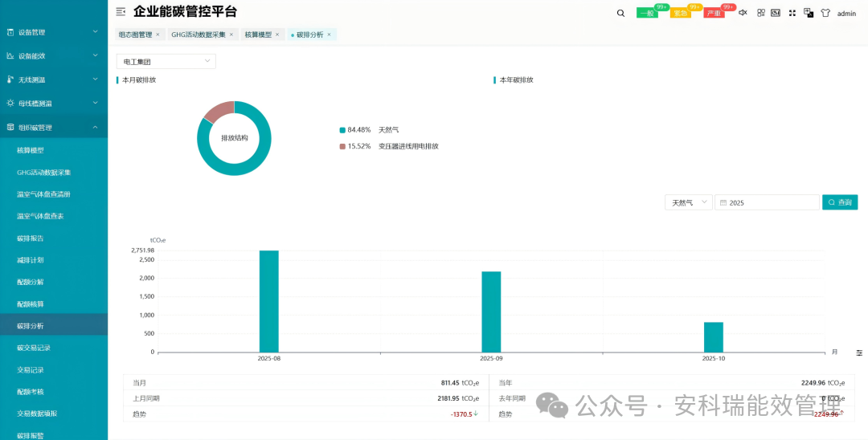Click the calendar icon in year field
Viewport: 868px width, 440px height.
[723, 203]
